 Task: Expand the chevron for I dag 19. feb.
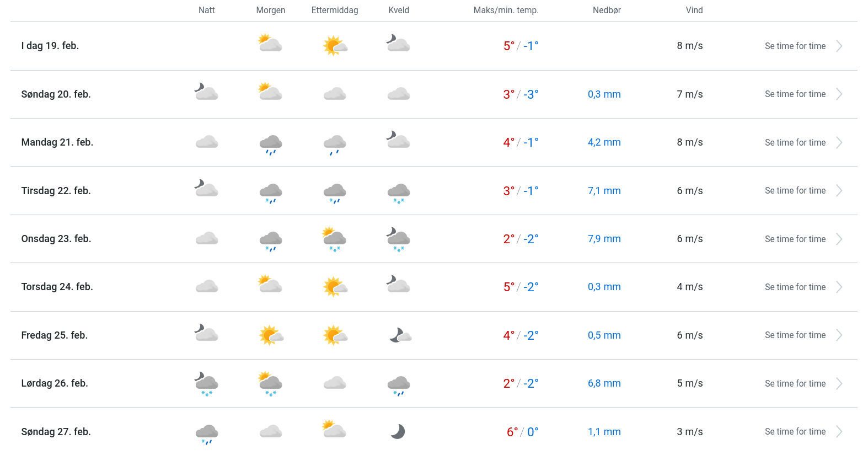click(839, 46)
